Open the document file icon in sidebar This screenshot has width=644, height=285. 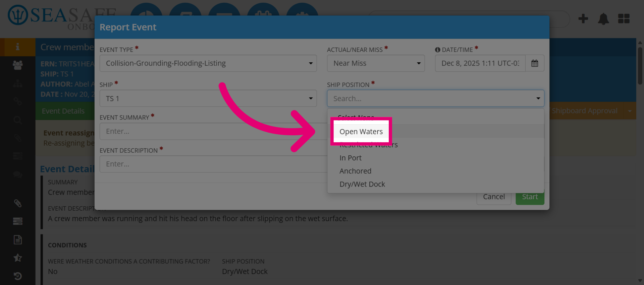tap(18, 240)
